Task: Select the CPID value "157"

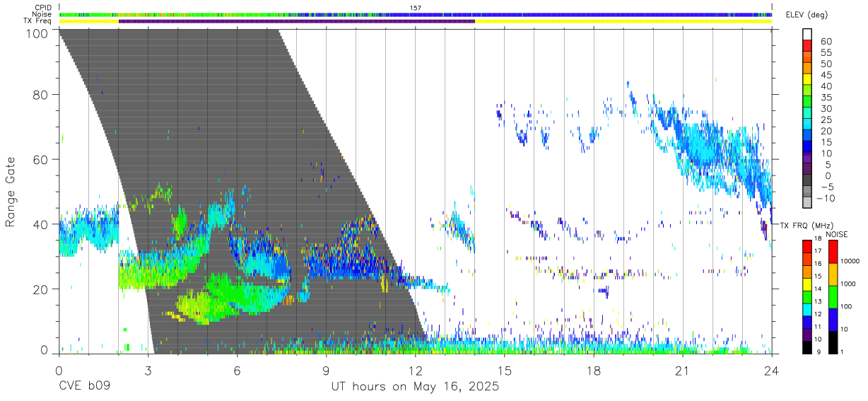Action: [x=415, y=8]
